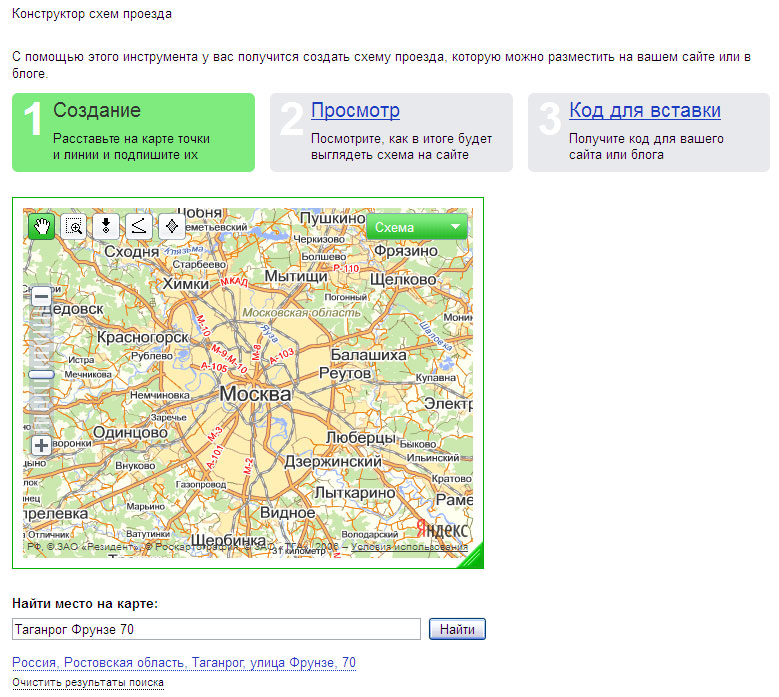
Task: Activate the magnifier zoom-area tool
Action: [74, 227]
